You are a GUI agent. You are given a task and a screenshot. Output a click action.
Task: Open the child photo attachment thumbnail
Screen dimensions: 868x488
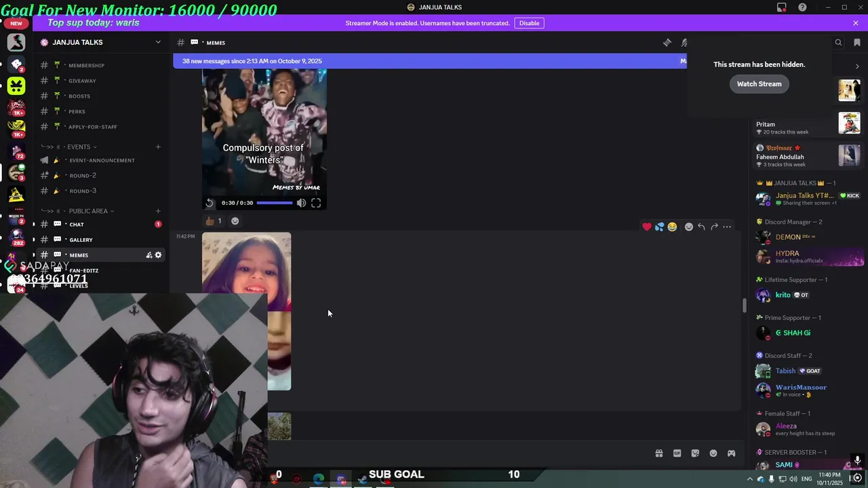(246, 311)
